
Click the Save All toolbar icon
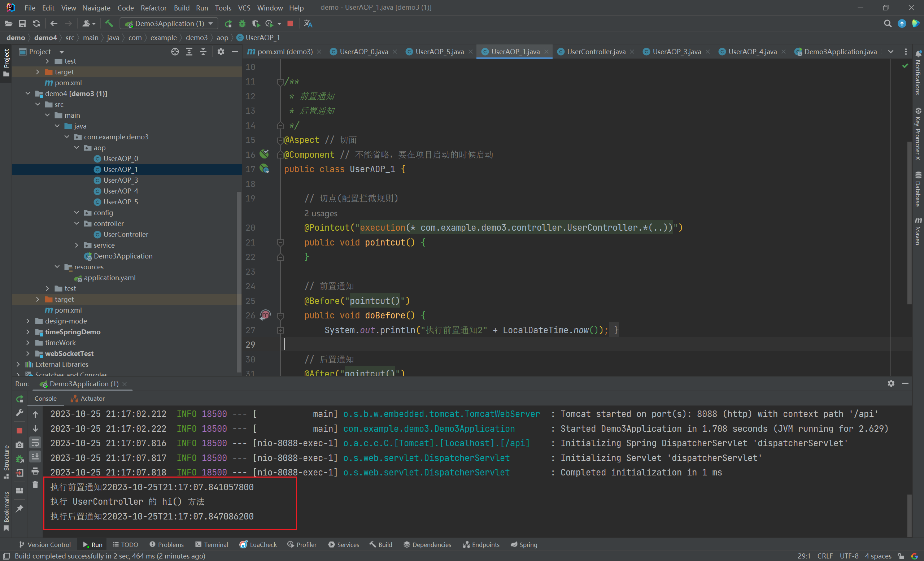pyautogui.click(x=22, y=23)
